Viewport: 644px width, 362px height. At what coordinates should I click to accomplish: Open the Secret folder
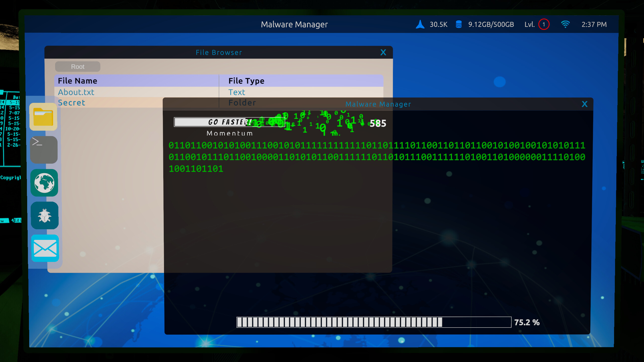point(71,103)
